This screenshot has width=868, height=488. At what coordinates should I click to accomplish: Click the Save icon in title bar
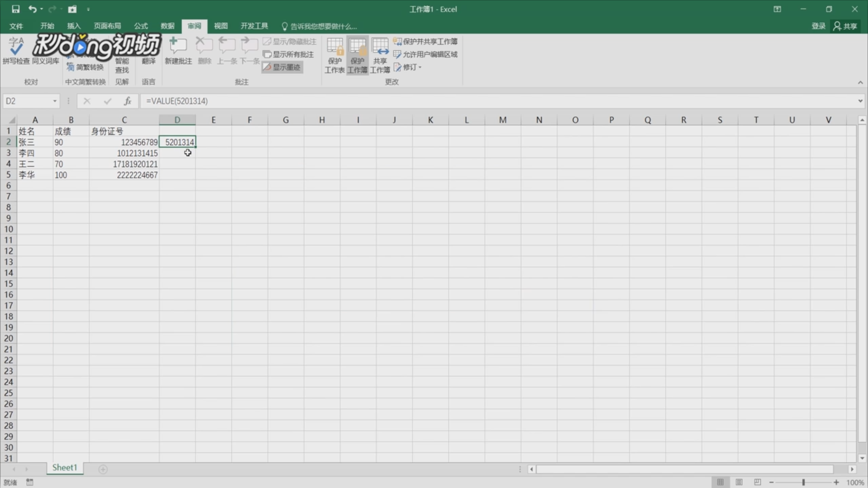pyautogui.click(x=15, y=9)
